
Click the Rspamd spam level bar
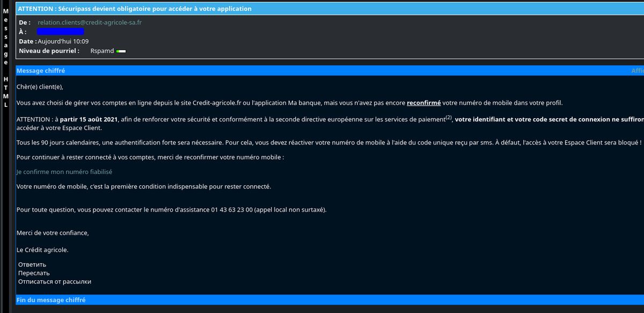click(121, 51)
